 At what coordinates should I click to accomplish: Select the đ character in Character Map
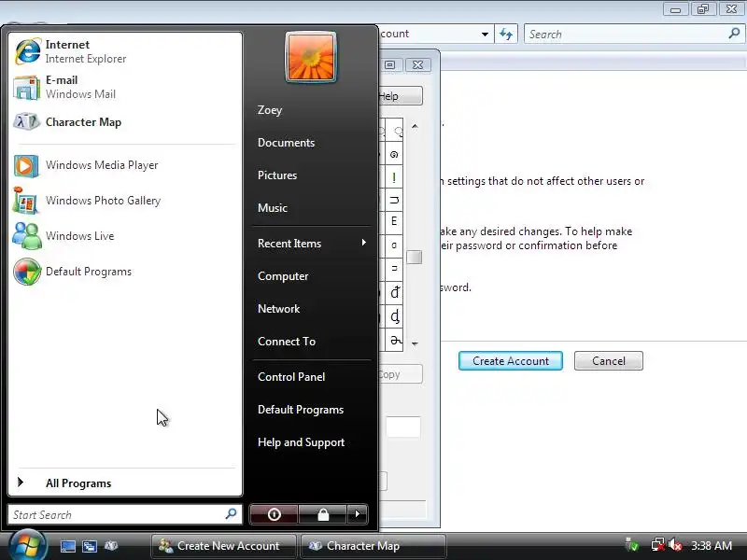(394, 292)
